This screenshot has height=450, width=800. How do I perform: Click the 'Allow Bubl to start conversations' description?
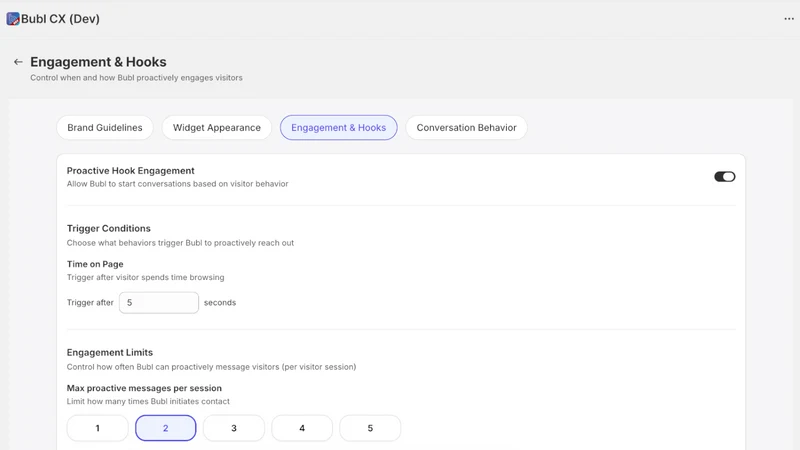(x=178, y=184)
